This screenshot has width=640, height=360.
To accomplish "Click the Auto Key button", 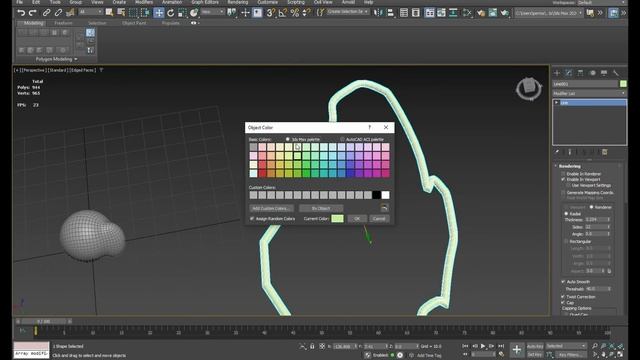I will click(x=535, y=346).
